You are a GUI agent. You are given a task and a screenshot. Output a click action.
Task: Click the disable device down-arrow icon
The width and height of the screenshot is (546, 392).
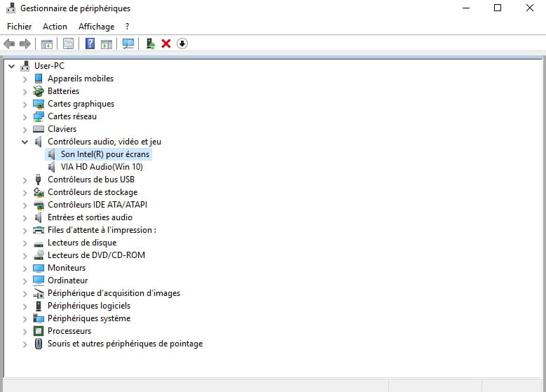[182, 43]
